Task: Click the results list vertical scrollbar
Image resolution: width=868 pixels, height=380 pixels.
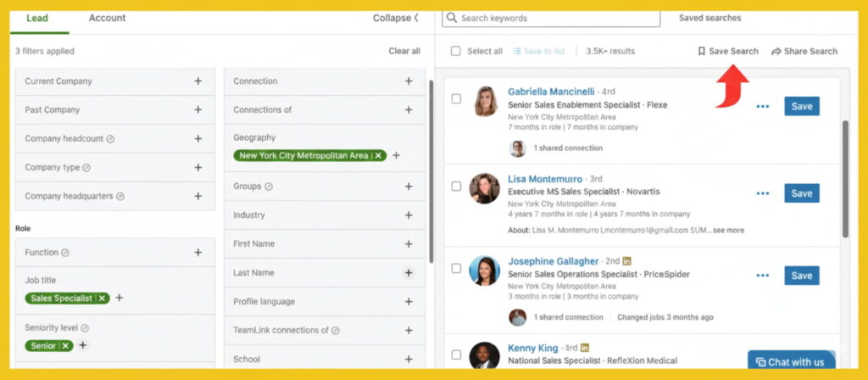Action: [844, 178]
